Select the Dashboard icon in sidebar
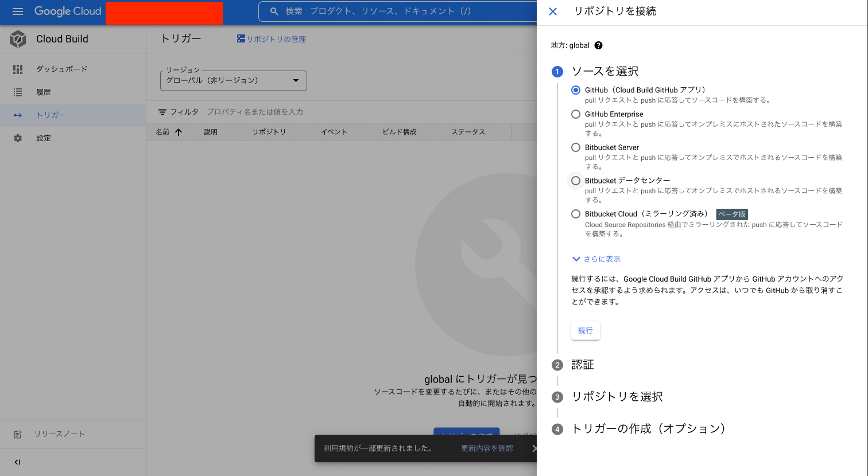This screenshot has height=476, width=868. (x=17, y=69)
